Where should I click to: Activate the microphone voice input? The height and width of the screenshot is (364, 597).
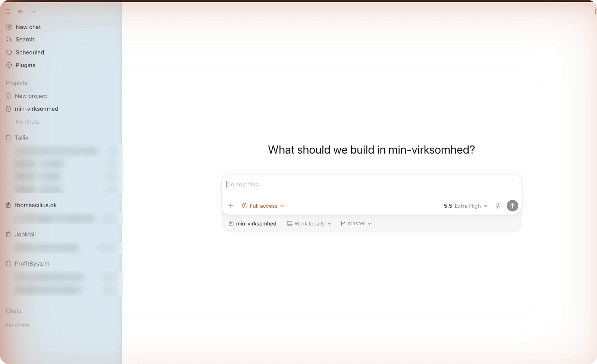click(497, 206)
